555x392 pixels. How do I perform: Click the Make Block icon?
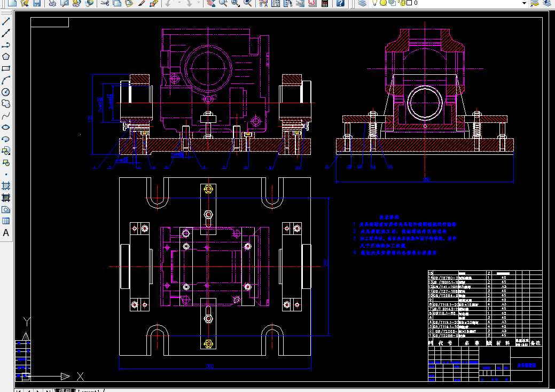tap(6, 163)
